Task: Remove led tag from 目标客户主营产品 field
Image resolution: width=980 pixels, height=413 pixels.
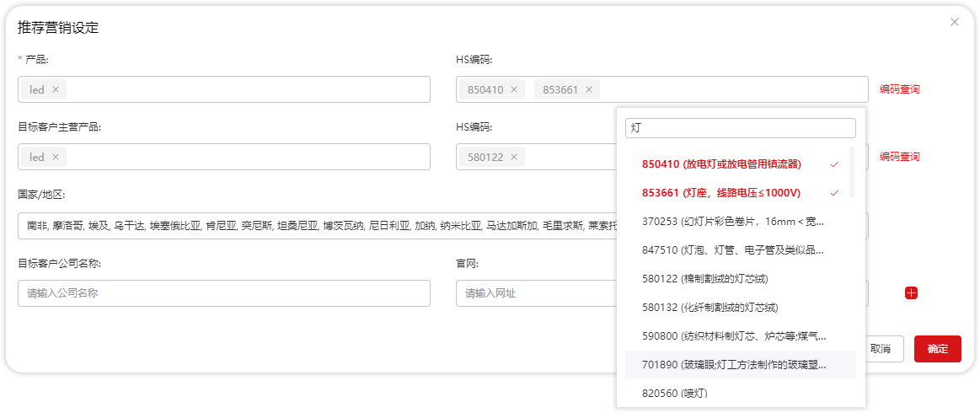Action: (x=56, y=157)
